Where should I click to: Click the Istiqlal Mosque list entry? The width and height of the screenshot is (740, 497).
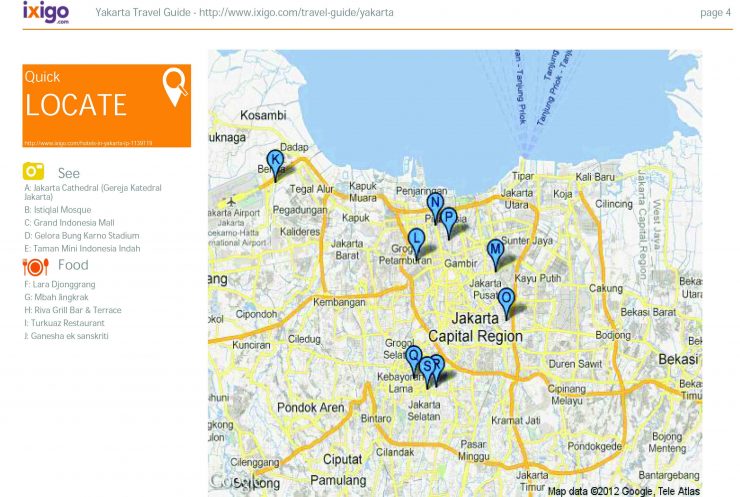58,210
